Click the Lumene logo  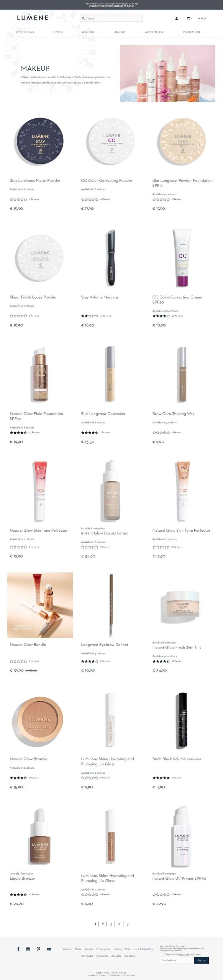point(33,18)
